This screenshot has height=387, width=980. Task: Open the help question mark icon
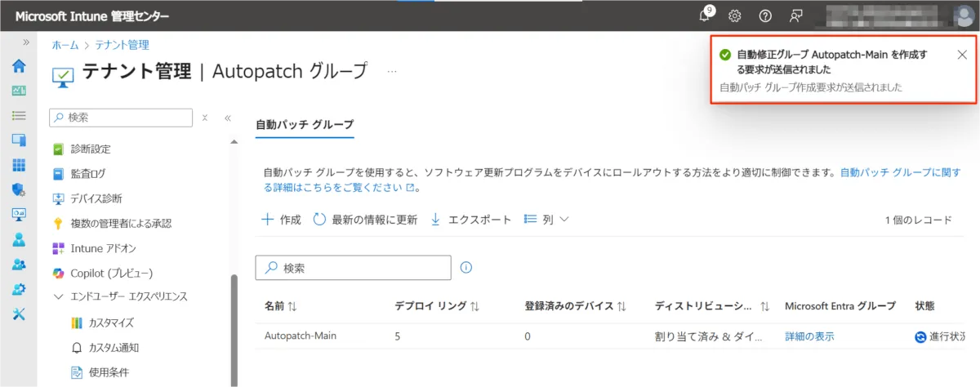click(765, 16)
